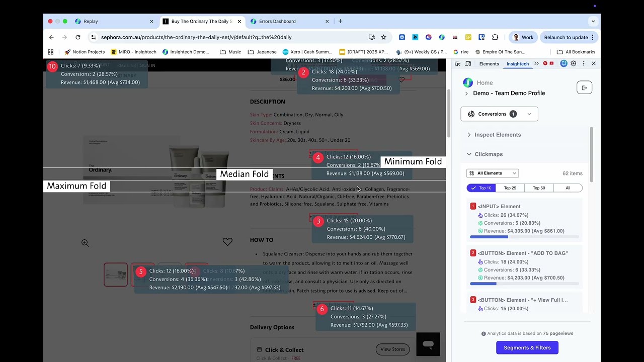Open the DevTools inspect element picker
Viewport: 644px width, 362px height.
pyautogui.click(x=457, y=64)
